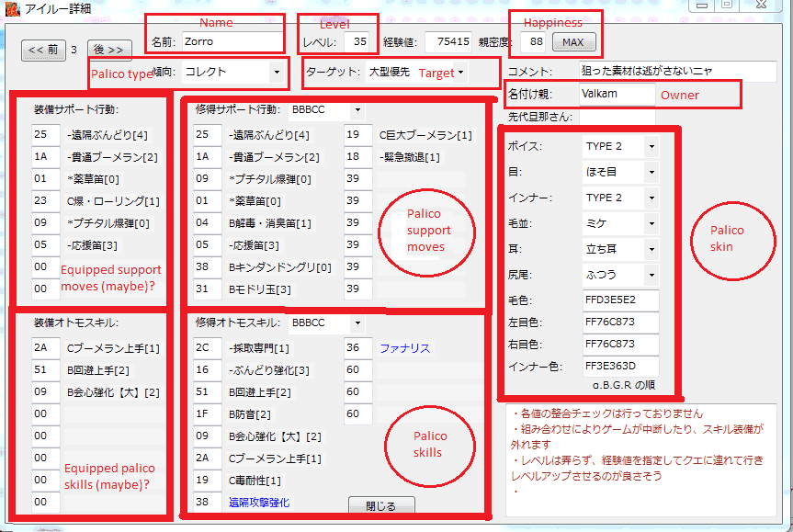Click equipped support entry -応援笛[3]
Screen dimensions: 793x532
click(x=92, y=245)
